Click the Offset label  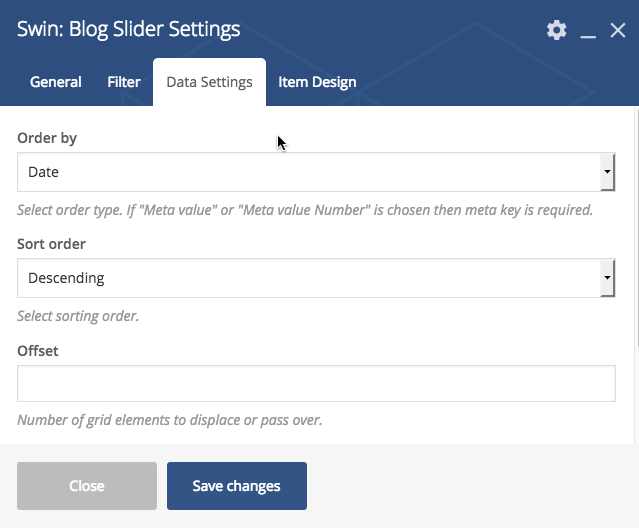(37, 351)
